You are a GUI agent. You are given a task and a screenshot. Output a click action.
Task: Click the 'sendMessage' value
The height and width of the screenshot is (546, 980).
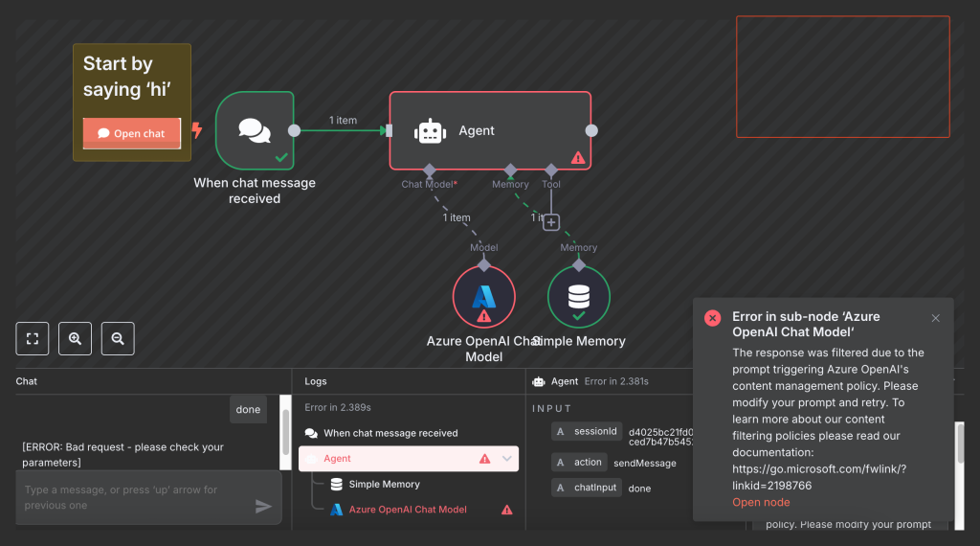click(645, 463)
